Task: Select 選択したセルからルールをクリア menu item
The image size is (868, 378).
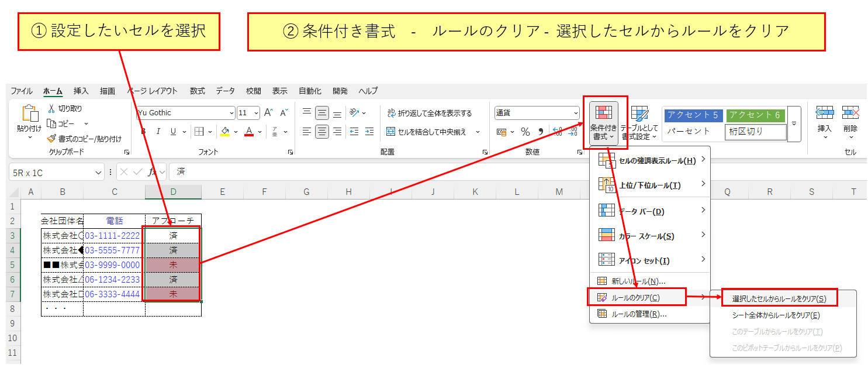Action: click(779, 298)
